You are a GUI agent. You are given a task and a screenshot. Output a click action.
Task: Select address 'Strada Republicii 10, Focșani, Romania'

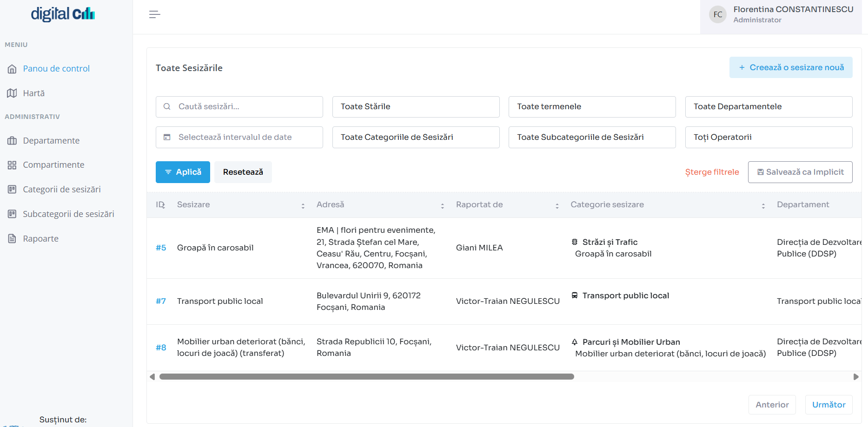tap(374, 348)
